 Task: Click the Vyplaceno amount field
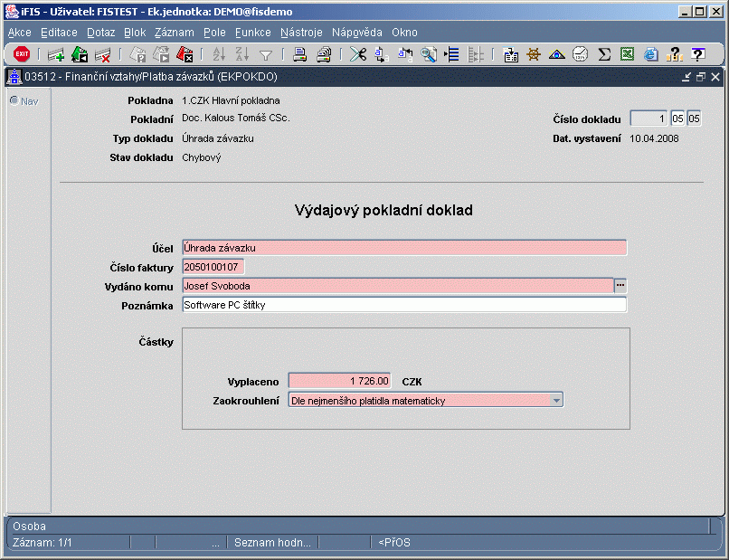coord(339,381)
